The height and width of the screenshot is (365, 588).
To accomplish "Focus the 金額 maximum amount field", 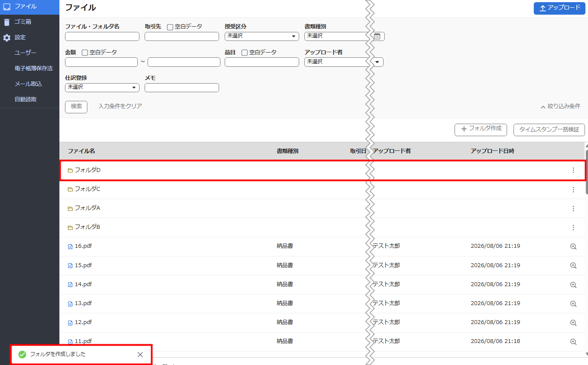I will [184, 62].
